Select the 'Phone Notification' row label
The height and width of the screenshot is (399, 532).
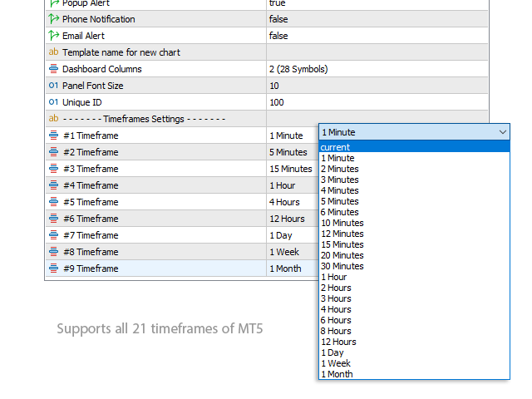tap(99, 19)
